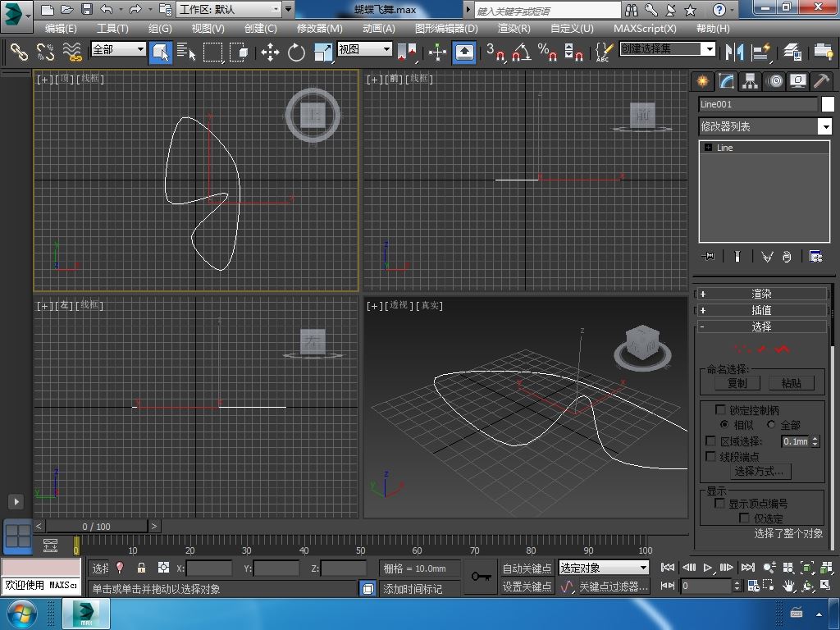Open the Display panel tab
Viewport: 840px width, 630px height.
pyautogui.click(x=797, y=81)
